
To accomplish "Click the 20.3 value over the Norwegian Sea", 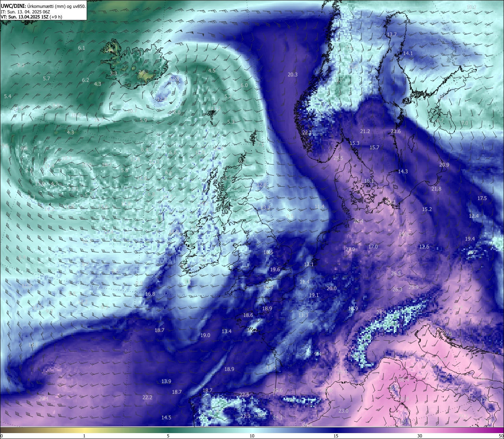I will pos(293,74).
